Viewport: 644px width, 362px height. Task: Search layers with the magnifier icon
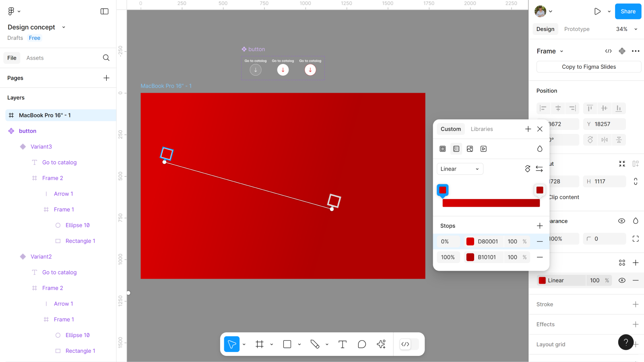click(x=106, y=58)
